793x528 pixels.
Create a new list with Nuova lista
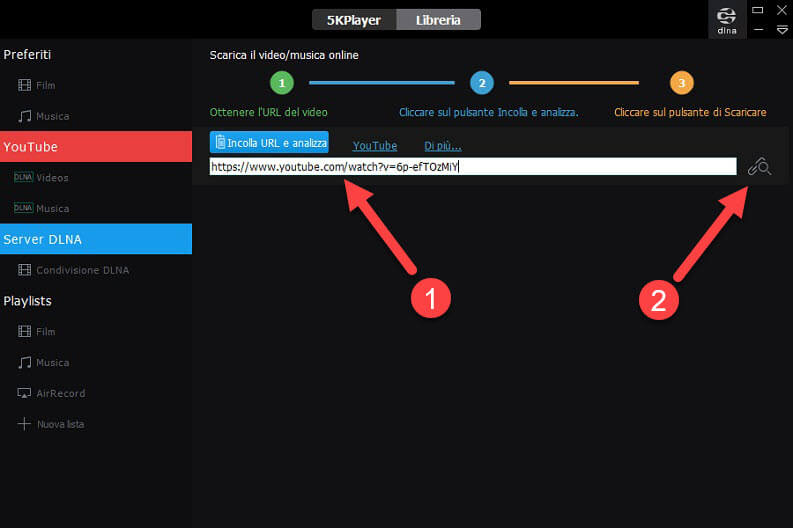(51, 424)
